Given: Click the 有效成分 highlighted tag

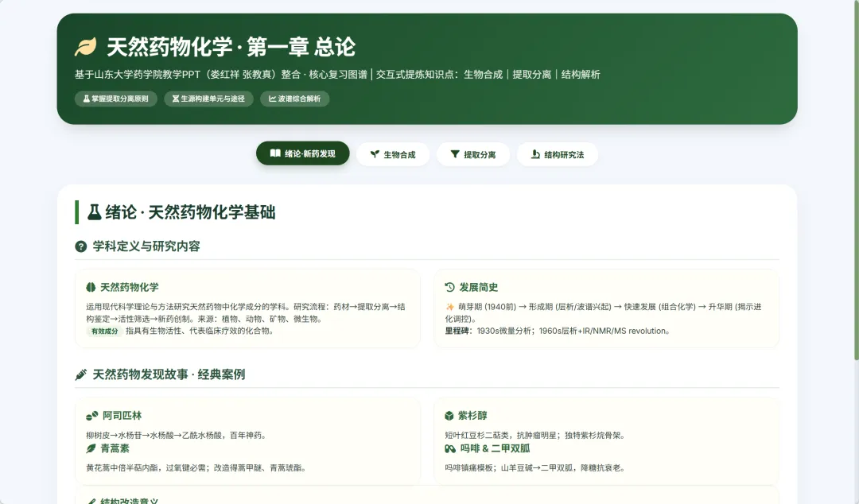Looking at the screenshot, I should click(x=104, y=331).
